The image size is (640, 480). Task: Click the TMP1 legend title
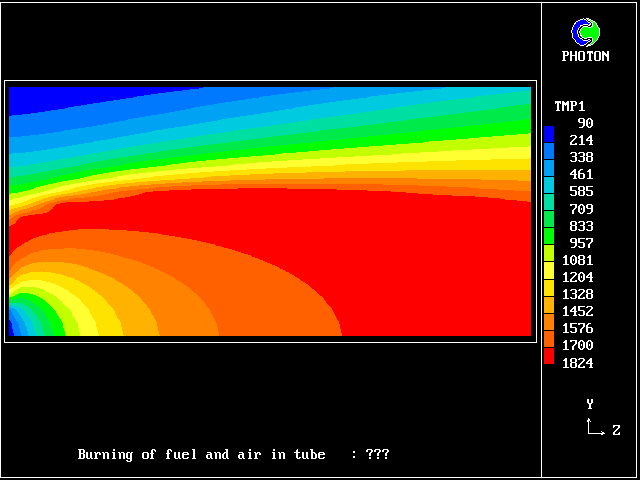[x=570, y=106]
